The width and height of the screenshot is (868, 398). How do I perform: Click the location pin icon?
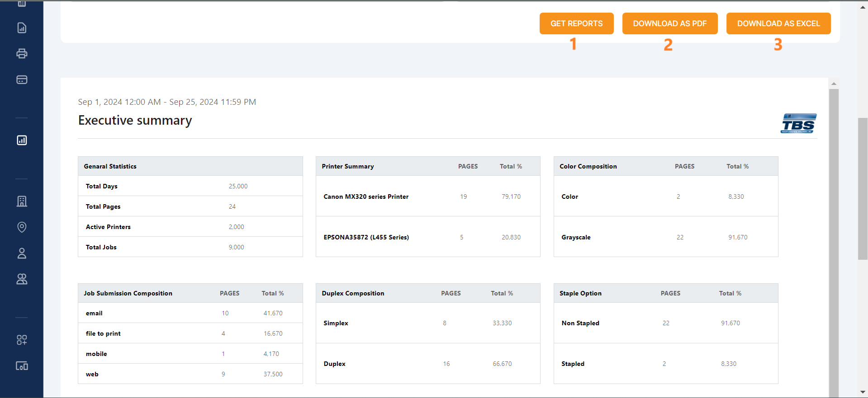pos(22,227)
